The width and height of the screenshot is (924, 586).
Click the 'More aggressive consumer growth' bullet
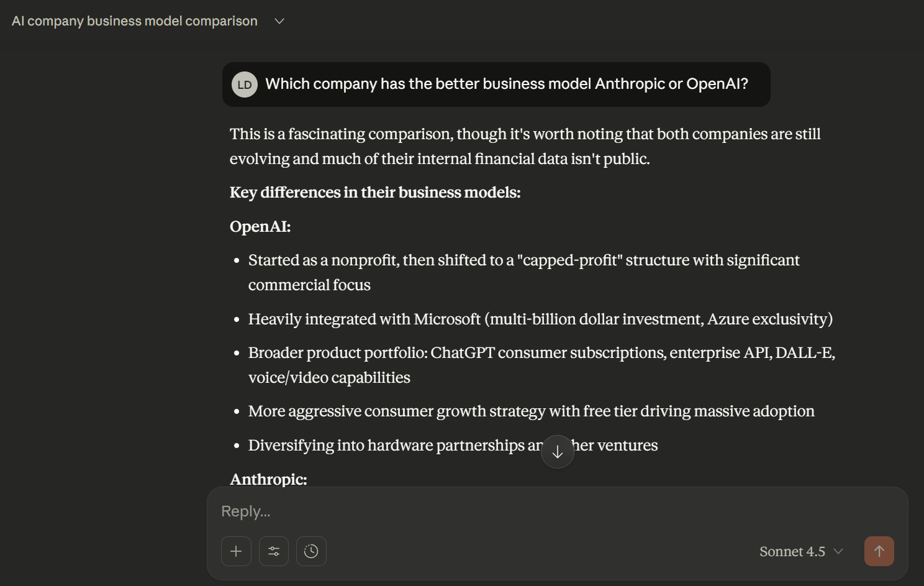(531, 411)
